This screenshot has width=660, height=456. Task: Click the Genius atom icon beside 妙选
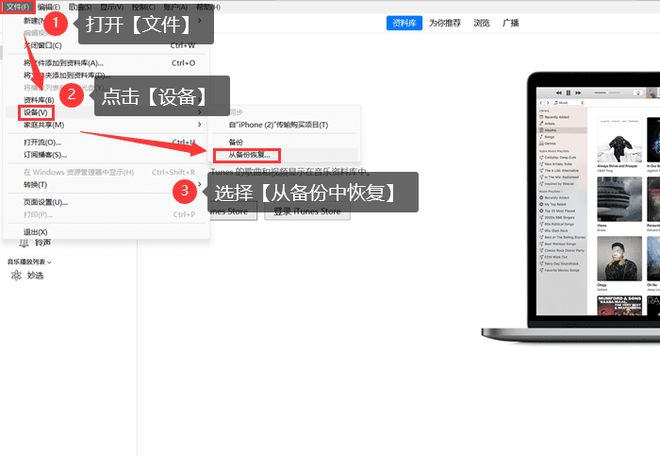[16, 275]
